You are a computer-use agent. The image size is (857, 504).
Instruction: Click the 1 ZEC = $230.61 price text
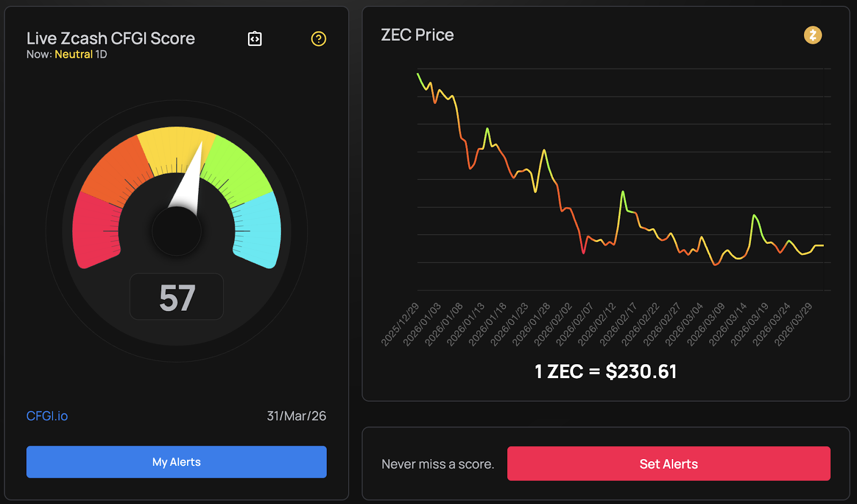pyautogui.click(x=606, y=371)
